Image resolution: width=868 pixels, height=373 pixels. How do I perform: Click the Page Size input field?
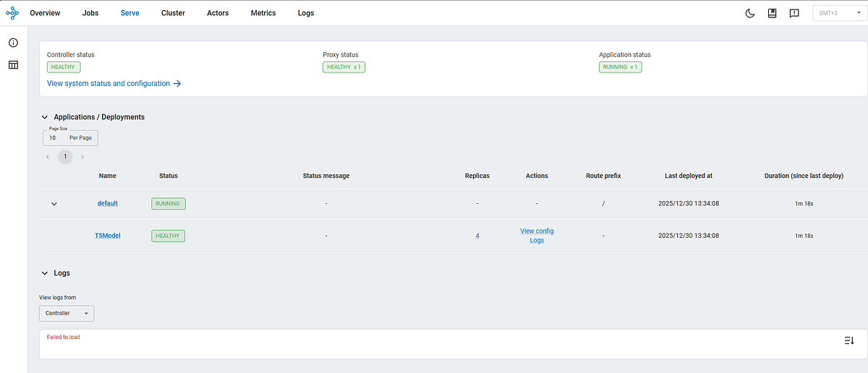click(70, 137)
